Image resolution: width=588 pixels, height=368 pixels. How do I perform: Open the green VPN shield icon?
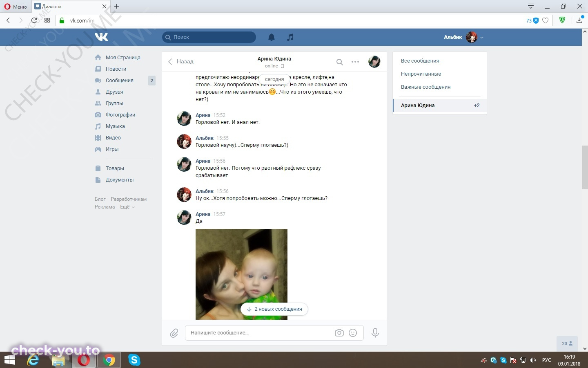coord(562,20)
